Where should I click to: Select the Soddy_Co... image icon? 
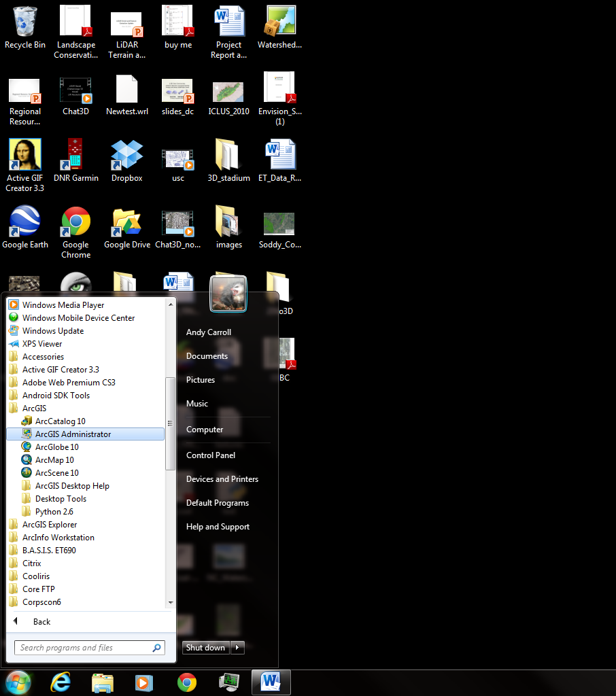tap(280, 230)
